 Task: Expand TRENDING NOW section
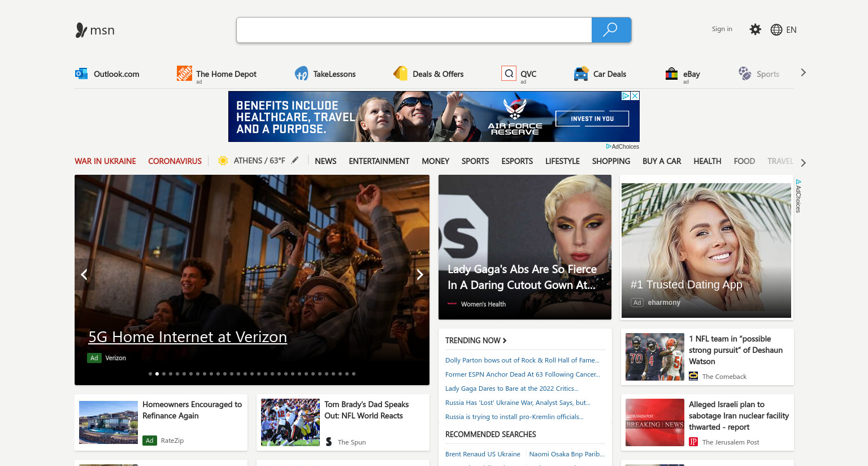point(476,340)
